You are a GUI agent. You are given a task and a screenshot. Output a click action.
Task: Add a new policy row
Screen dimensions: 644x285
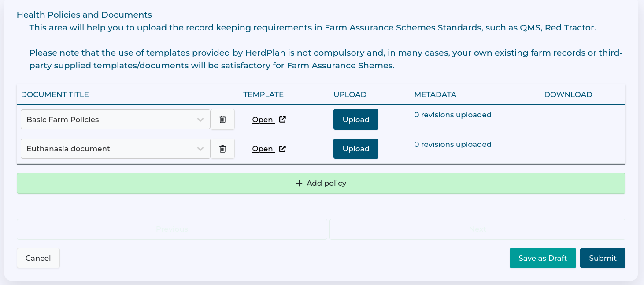pyautogui.click(x=321, y=184)
